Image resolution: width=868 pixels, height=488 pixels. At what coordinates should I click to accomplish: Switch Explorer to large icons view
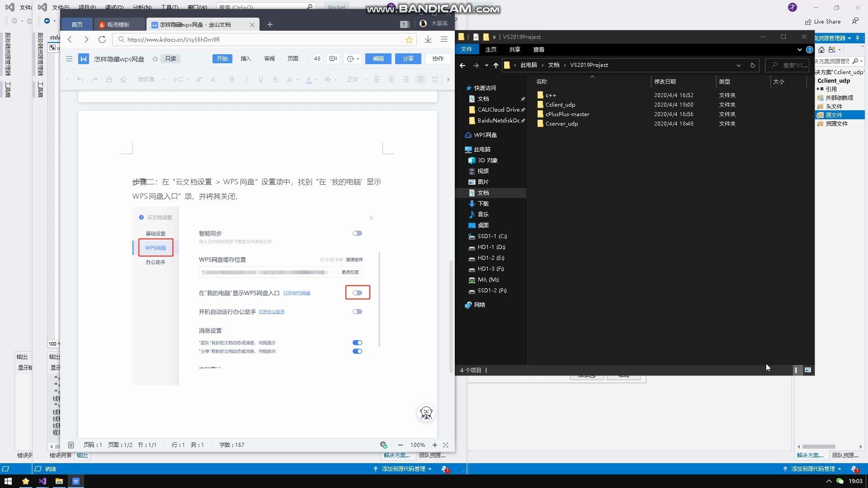pyautogui.click(x=808, y=370)
